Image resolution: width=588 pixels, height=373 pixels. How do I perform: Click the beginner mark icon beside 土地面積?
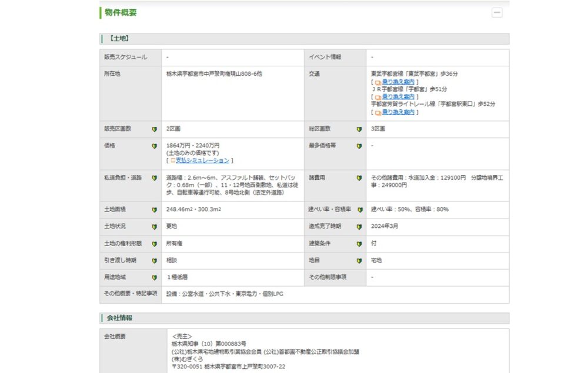155,210
